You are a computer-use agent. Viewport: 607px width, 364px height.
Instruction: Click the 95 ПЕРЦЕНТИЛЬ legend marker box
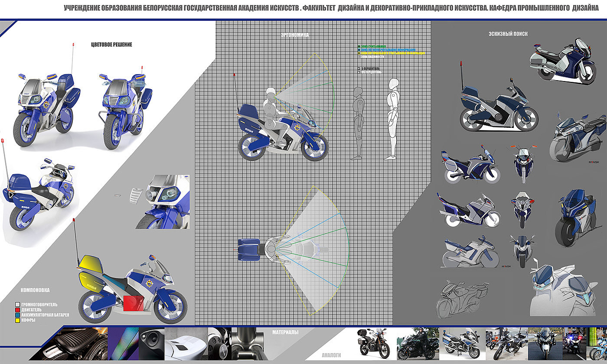[359, 72]
